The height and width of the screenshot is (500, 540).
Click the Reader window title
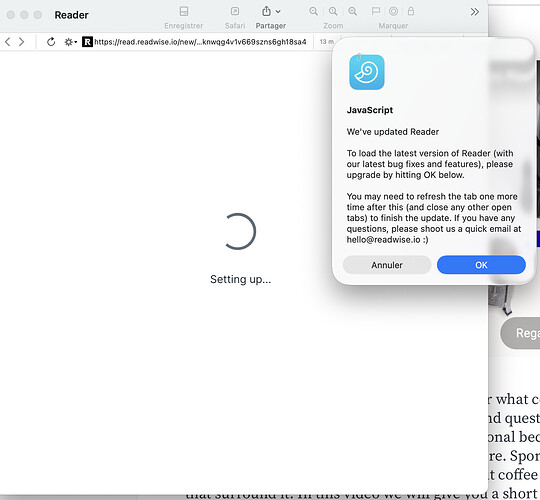[x=71, y=15]
